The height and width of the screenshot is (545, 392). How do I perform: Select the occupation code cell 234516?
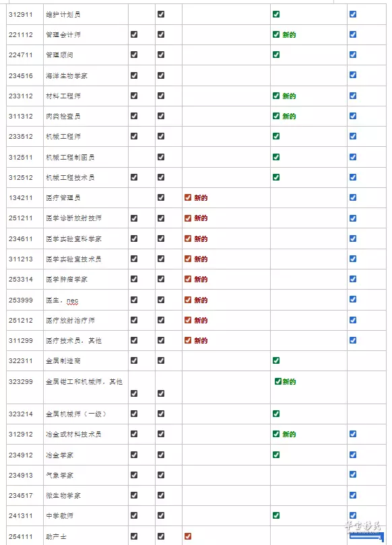[25, 75]
